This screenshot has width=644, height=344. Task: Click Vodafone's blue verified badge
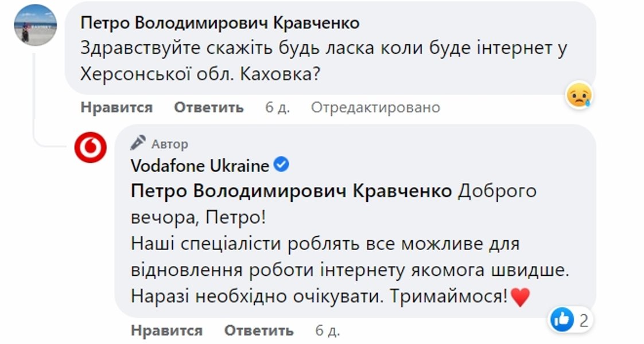click(282, 166)
